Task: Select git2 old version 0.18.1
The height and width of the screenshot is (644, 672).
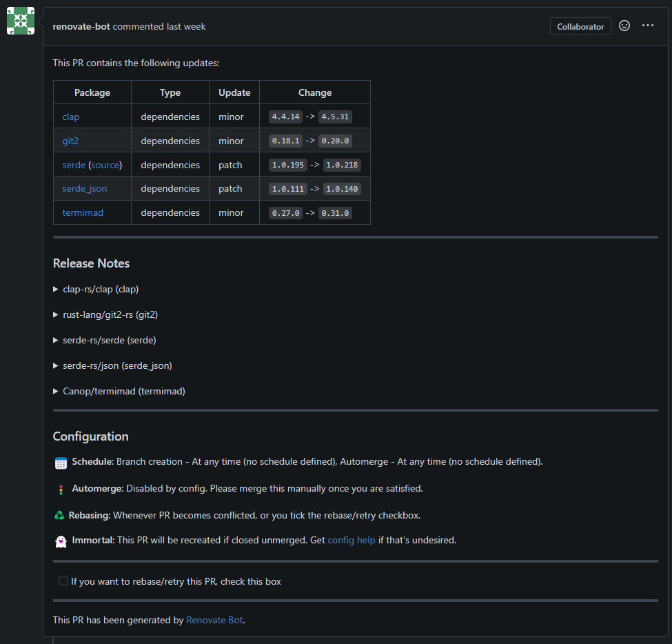Action: [x=285, y=141]
